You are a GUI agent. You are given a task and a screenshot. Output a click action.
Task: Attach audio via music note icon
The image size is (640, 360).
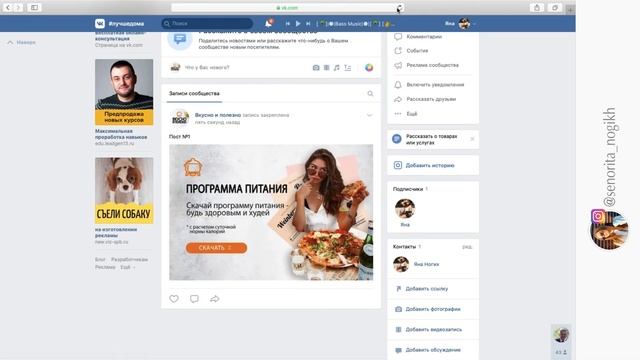click(336, 68)
